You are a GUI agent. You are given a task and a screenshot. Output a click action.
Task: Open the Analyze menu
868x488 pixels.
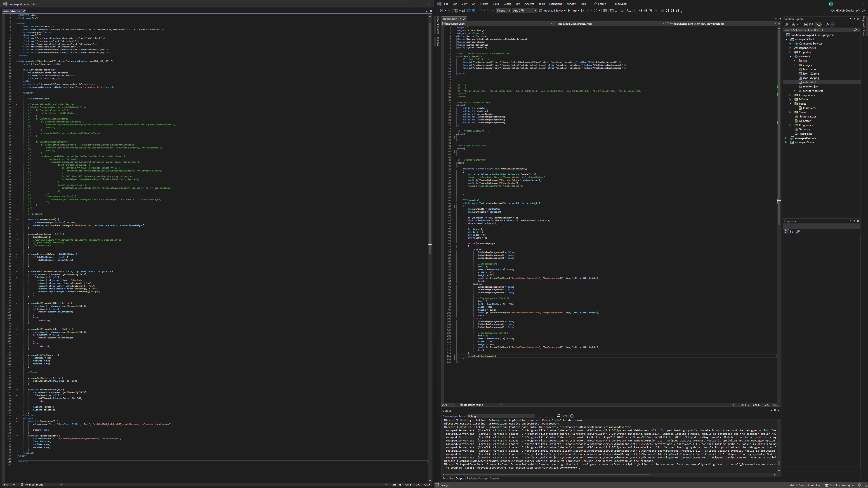(x=529, y=4)
